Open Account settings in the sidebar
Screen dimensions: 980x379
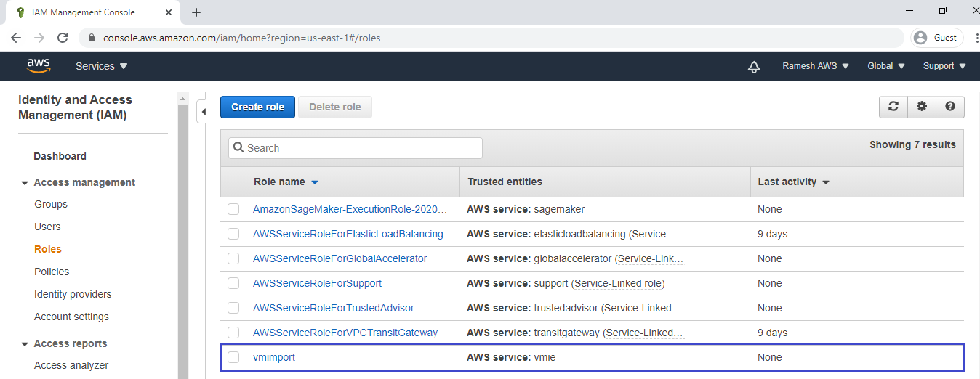(x=71, y=317)
